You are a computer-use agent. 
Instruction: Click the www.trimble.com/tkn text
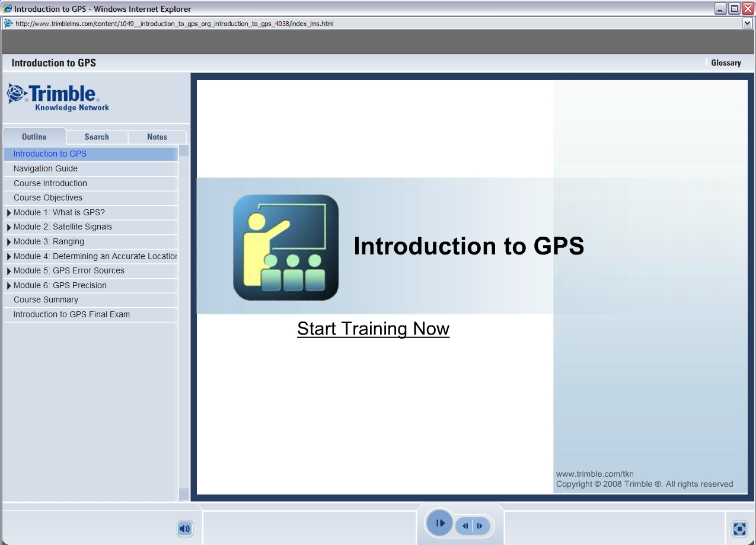pos(595,474)
